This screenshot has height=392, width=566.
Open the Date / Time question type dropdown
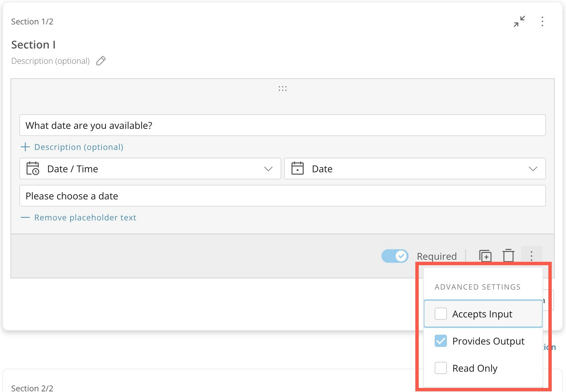pos(150,169)
